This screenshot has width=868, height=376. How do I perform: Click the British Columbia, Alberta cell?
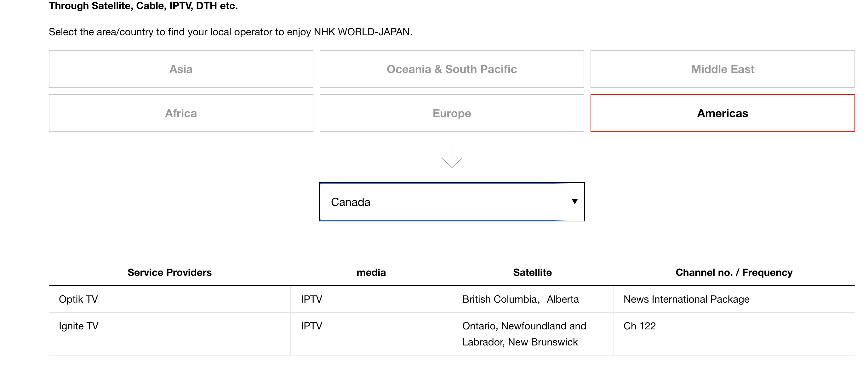[520, 299]
